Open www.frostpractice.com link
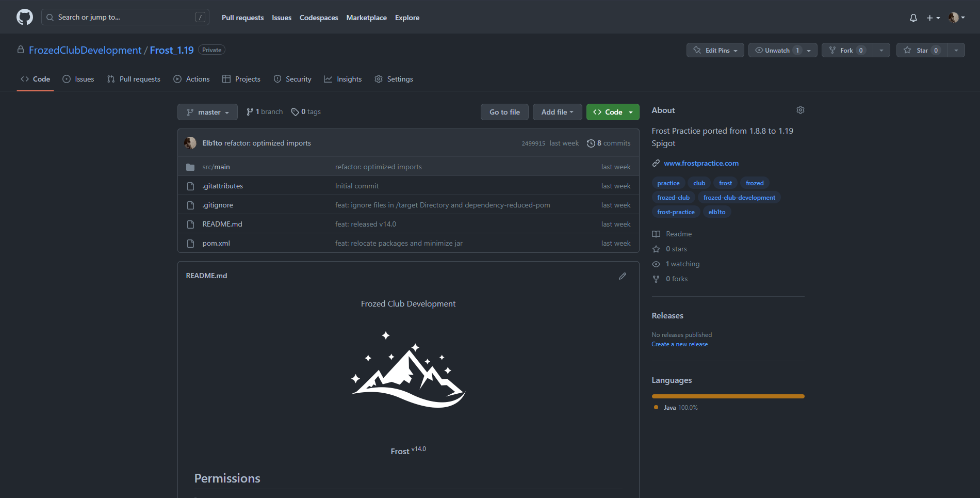The image size is (980, 498). coord(701,163)
